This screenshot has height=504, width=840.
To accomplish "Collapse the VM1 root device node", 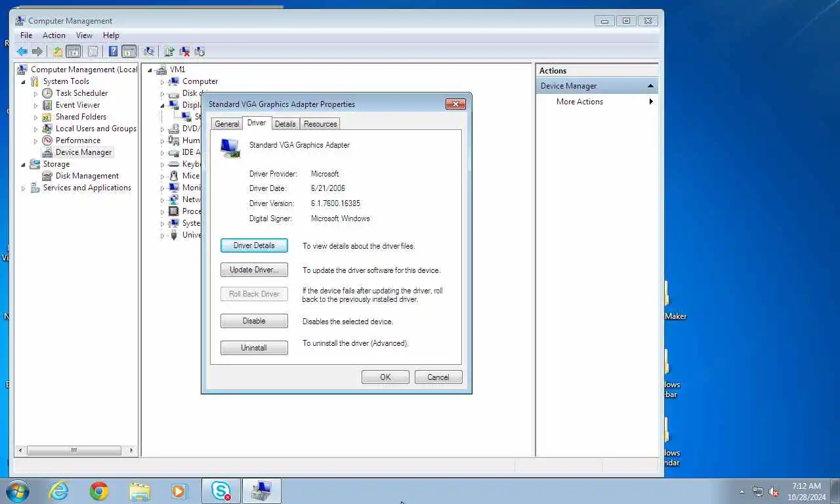I will tap(150, 70).
